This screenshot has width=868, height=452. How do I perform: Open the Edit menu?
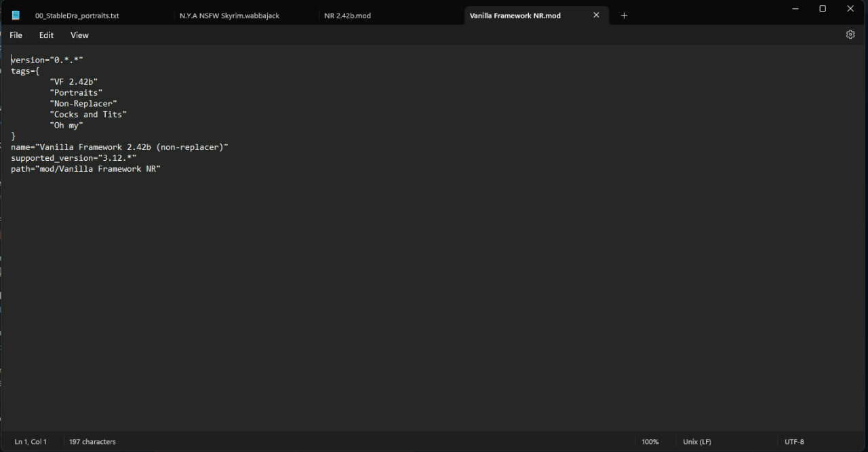pyautogui.click(x=46, y=35)
